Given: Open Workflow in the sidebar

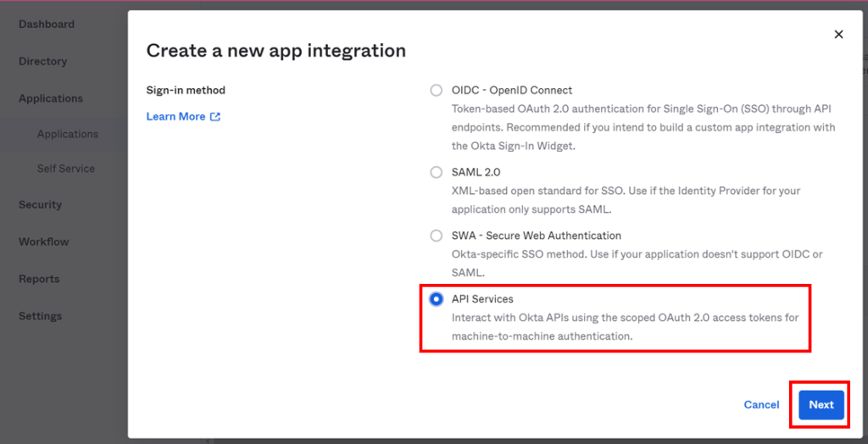Looking at the screenshot, I should coord(44,242).
